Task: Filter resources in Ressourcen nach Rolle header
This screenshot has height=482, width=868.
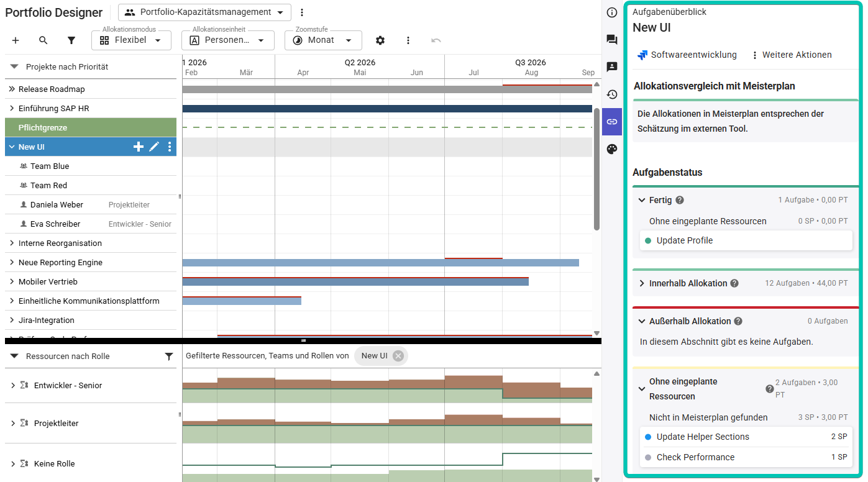Action: [x=169, y=357]
